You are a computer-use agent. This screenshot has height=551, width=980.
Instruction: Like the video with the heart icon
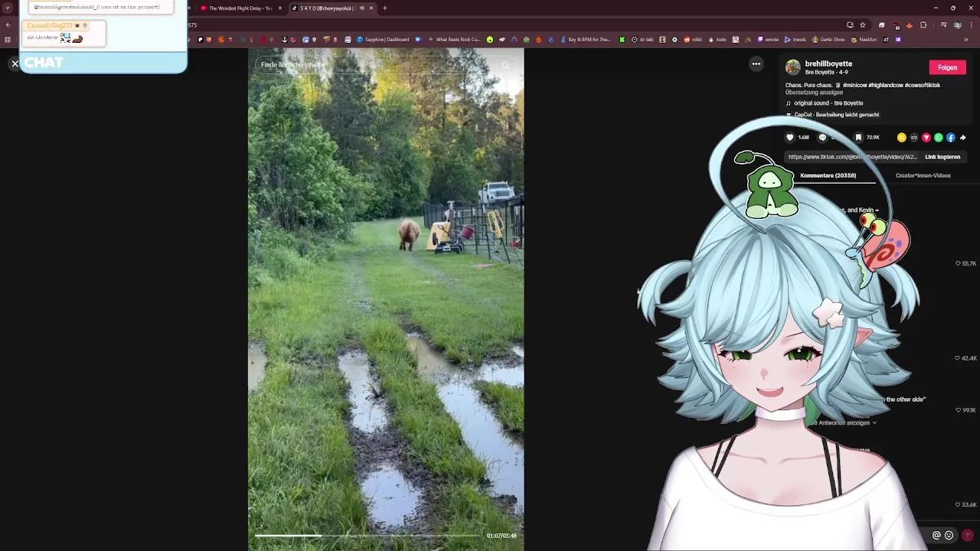(790, 138)
